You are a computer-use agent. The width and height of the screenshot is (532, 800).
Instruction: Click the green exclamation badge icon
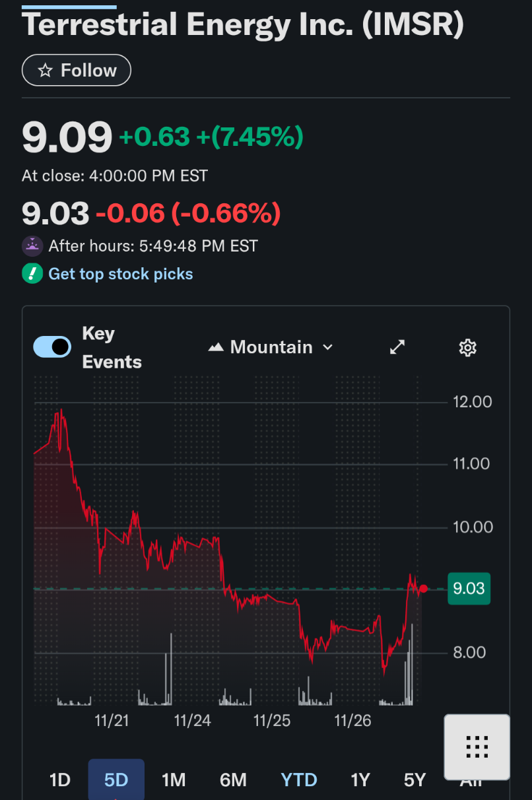(32, 274)
